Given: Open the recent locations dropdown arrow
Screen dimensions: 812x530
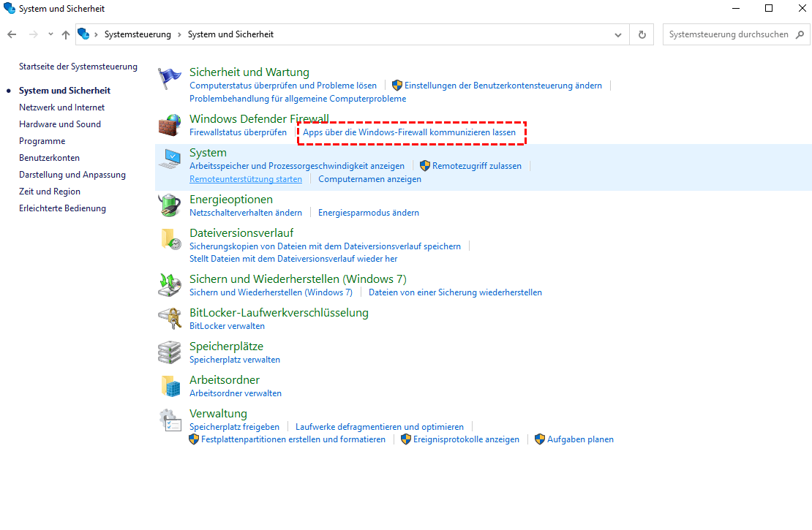Looking at the screenshot, I should pyautogui.click(x=50, y=34).
